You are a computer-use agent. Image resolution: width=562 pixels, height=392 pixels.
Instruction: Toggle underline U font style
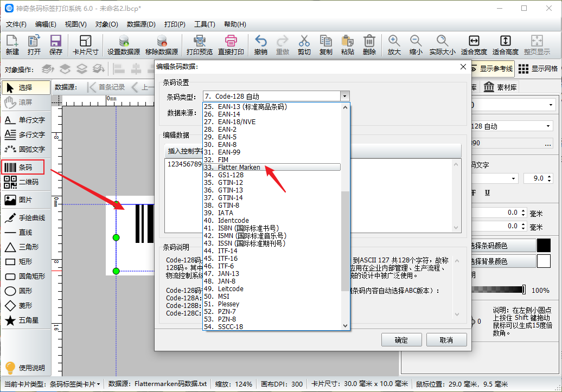[487, 193]
